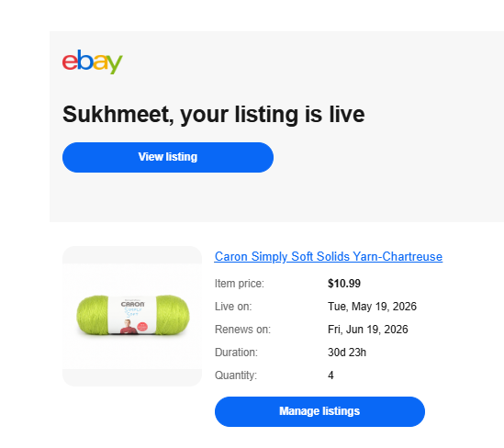Select the Fri, Jun 19, 2026 date
Viewport: 504px width, 448px height.
(x=368, y=330)
